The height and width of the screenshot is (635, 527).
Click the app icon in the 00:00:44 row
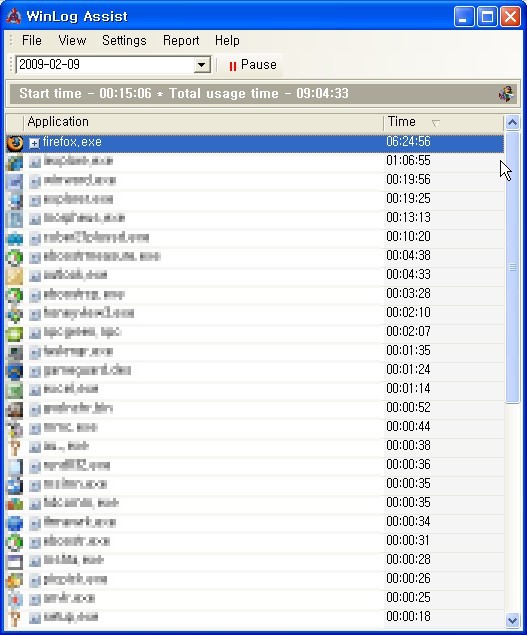click(x=15, y=428)
